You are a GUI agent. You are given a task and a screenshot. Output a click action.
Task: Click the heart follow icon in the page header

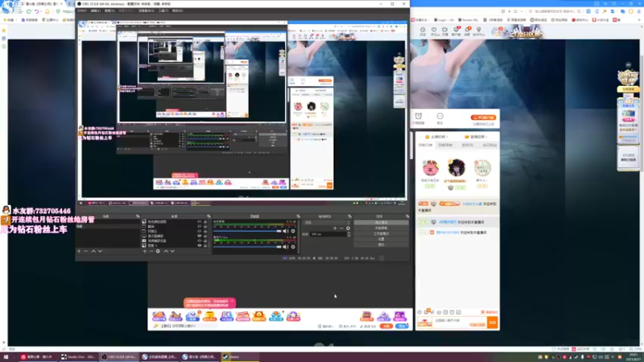(434, 30)
